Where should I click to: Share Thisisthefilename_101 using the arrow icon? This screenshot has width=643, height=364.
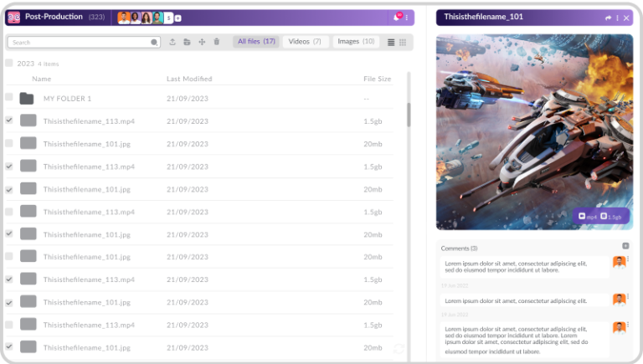tap(609, 18)
